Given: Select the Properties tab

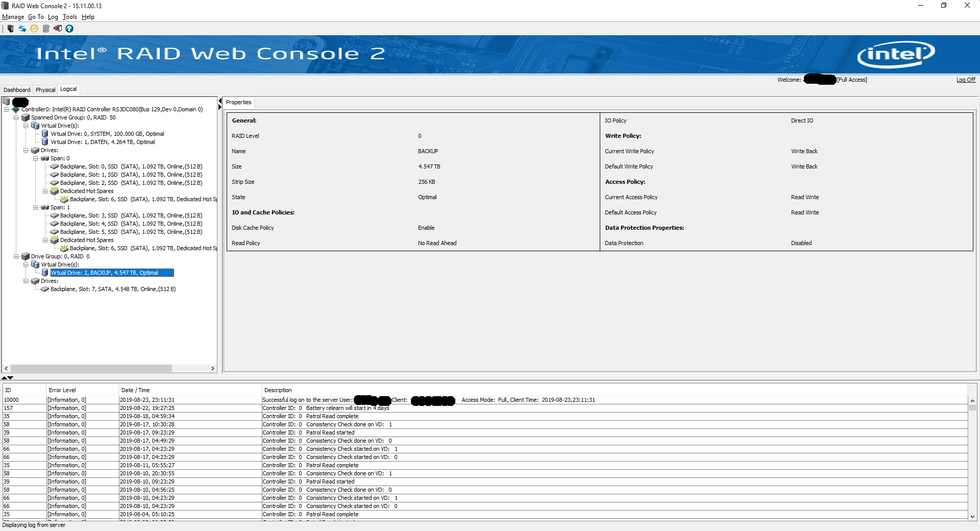Looking at the screenshot, I should pyautogui.click(x=239, y=102).
